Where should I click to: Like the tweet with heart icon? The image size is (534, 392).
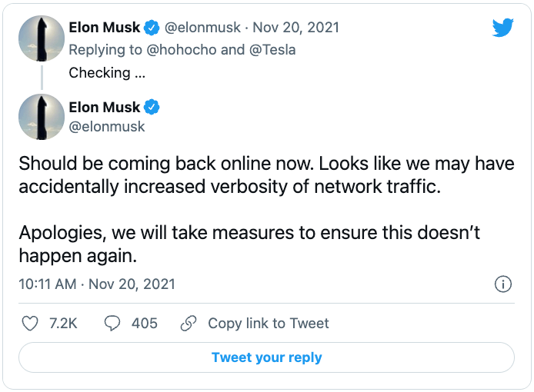[30, 323]
